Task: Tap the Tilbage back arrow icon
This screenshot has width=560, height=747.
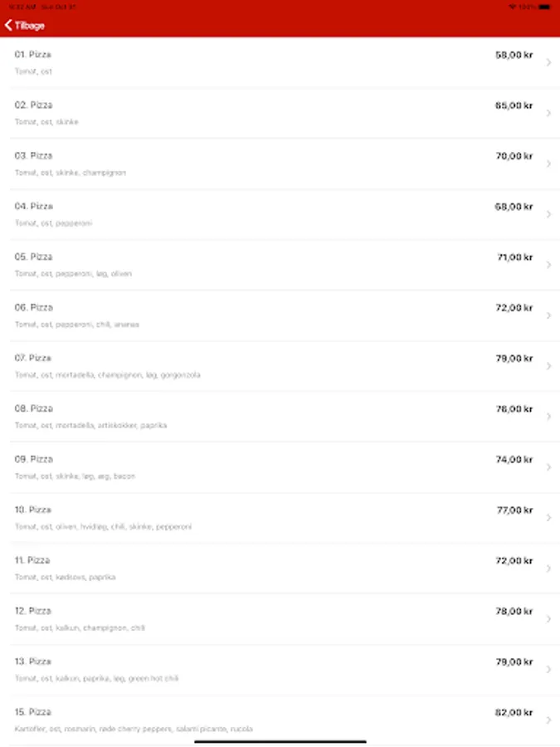Action: pyautogui.click(x=8, y=25)
